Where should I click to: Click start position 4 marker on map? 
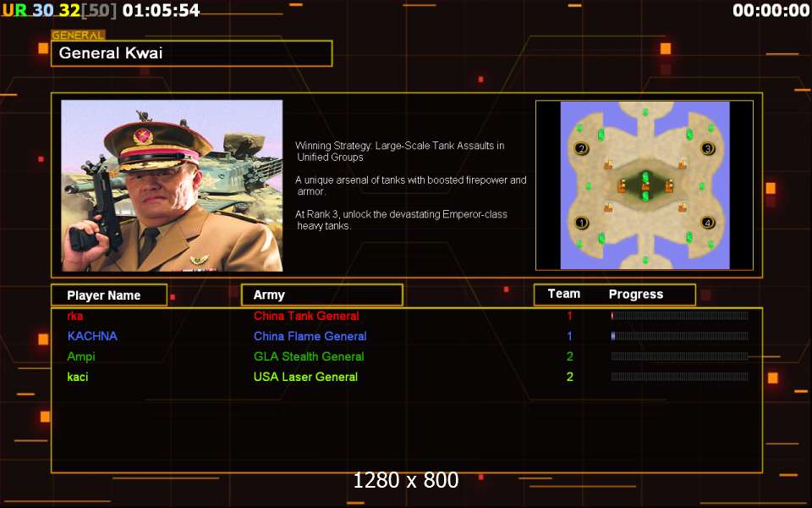pyautogui.click(x=707, y=223)
